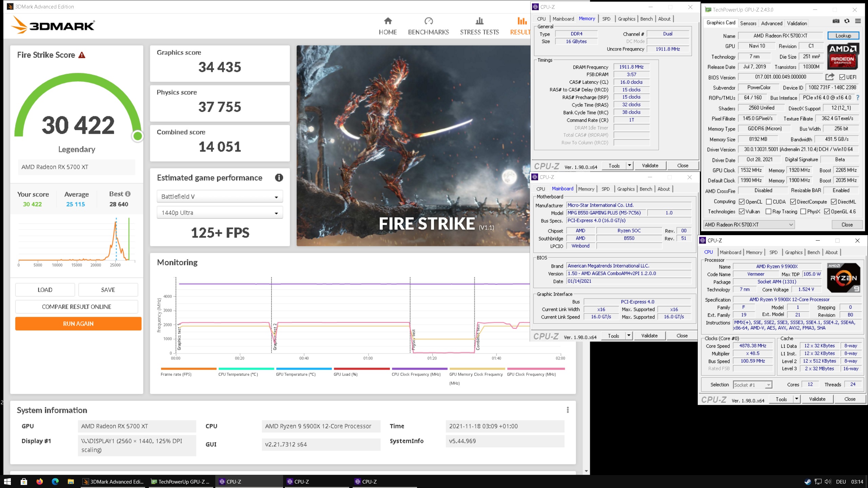Open the Battlefield V game dropdown
The image size is (868, 488).
tap(220, 197)
